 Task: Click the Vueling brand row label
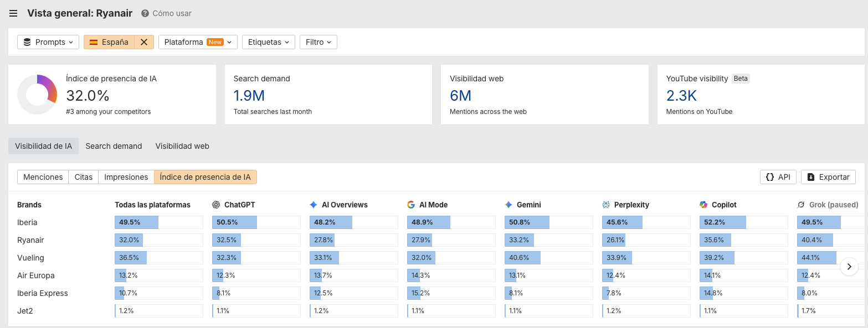[30, 258]
